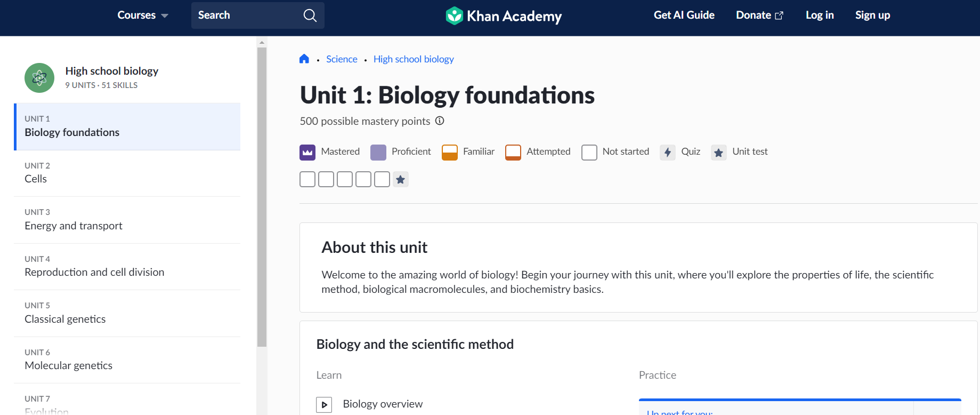Click the Khan Academy logo
980x415 pixels.
pos(504,16)
